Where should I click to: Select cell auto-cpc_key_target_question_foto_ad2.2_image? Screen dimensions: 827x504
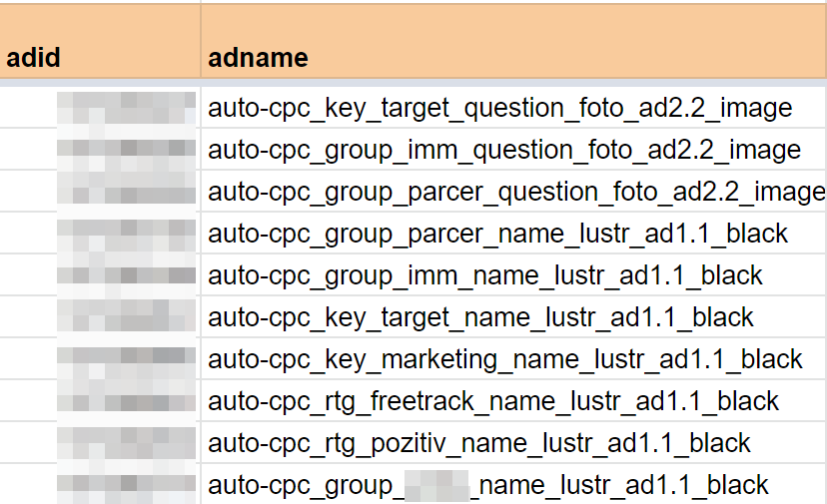(x=499, y=108)
